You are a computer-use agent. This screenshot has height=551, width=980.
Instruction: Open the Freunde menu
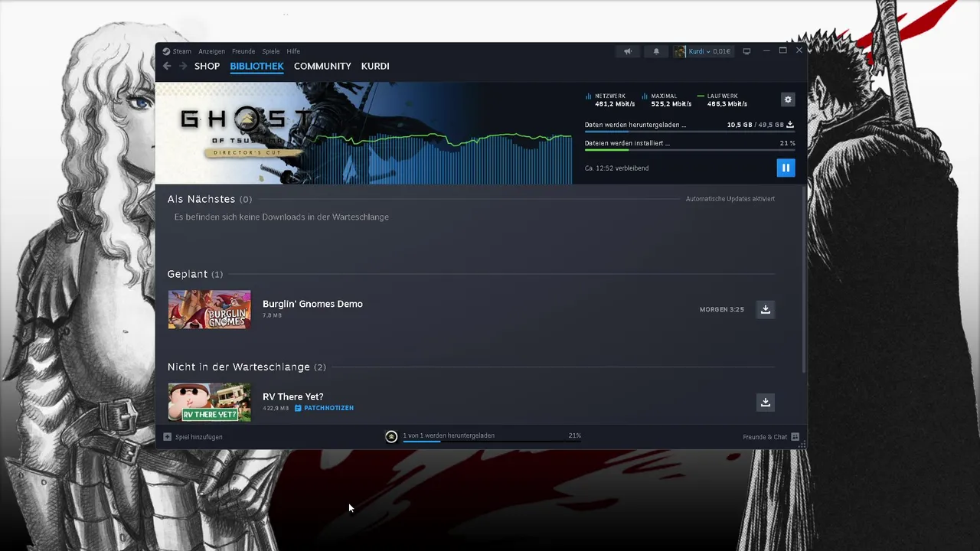pos(243,51)
